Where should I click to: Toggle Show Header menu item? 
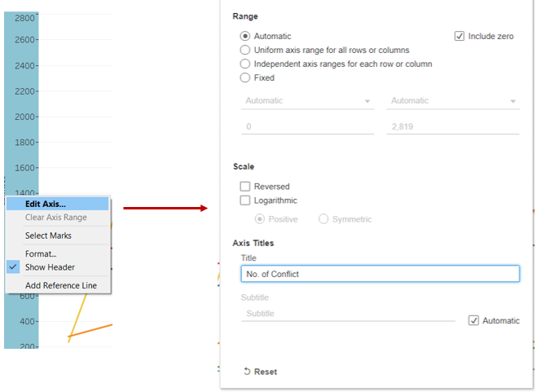click(x=50, y=267)
